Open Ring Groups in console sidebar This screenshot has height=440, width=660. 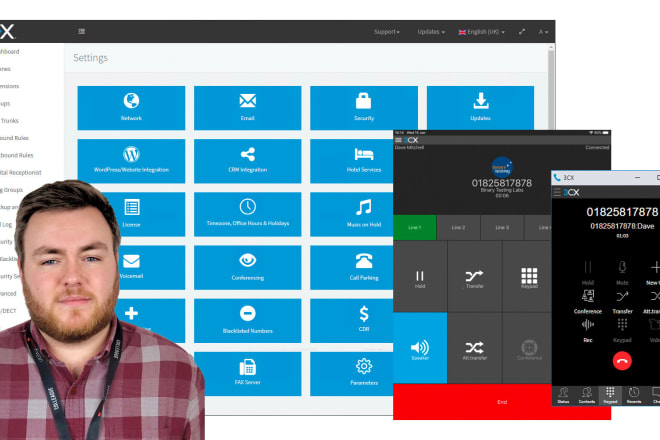(11, 189)
